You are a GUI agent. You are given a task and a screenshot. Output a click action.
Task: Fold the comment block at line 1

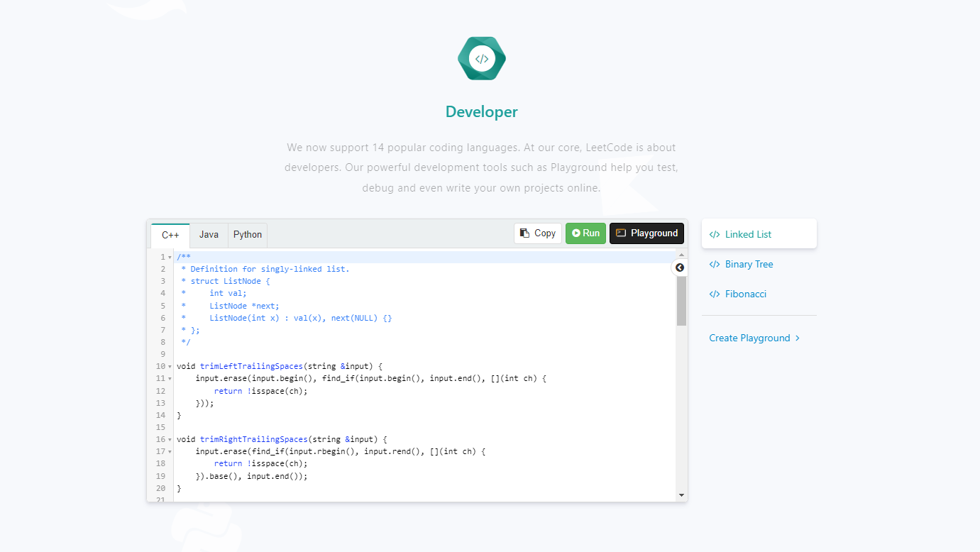pyautogui.click(x=170, y=257)
